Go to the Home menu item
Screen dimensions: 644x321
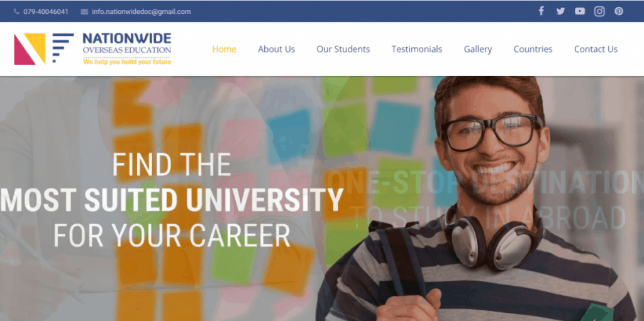pyautogui.click(x=225, y=49)
